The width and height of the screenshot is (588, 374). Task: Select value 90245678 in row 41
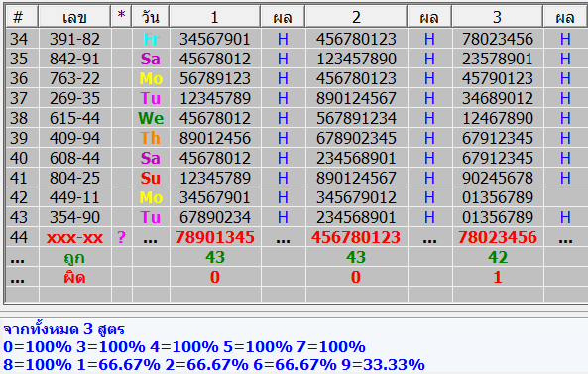pyautogui.click(x=497, y=178)
